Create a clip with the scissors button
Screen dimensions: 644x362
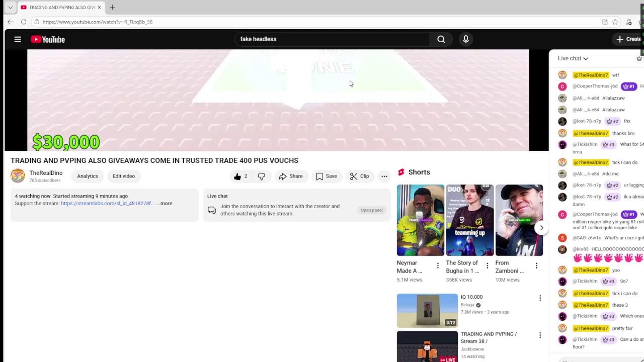point(360,176)
